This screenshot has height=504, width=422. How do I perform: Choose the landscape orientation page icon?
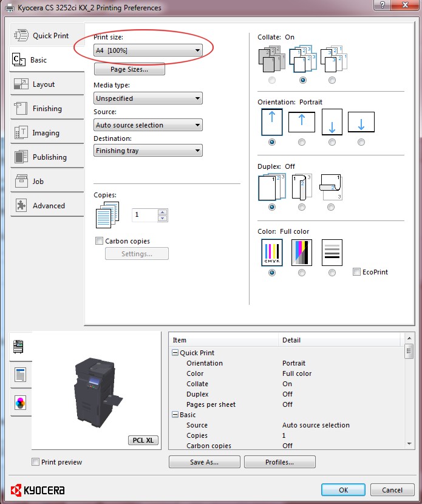pyautogui.click(x=302, y=122)
